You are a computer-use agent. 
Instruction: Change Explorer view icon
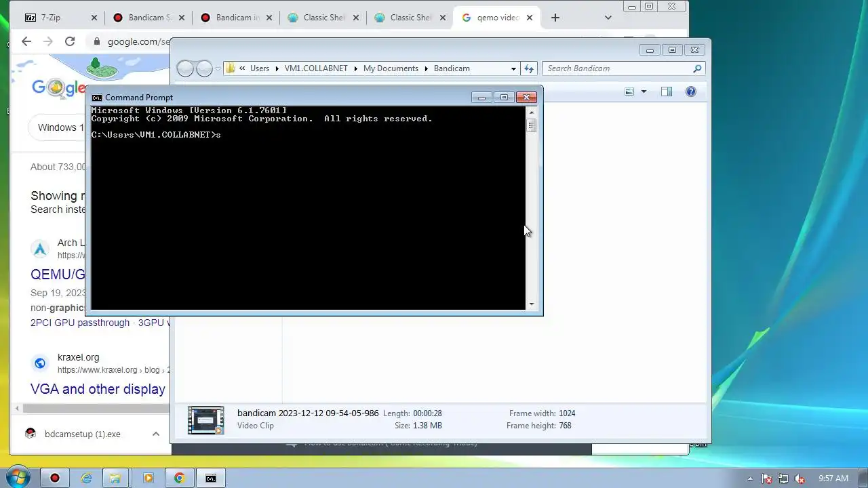pyautogui.click(x=629, y=91)
